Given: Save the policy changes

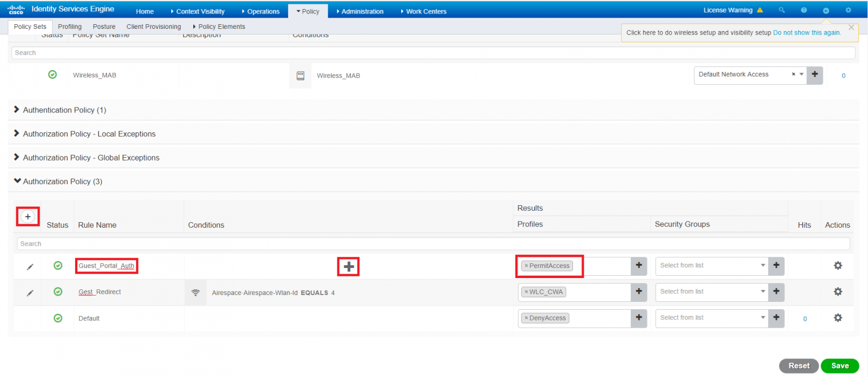Looking at the screenshot, I should click(x=840, y=366).
